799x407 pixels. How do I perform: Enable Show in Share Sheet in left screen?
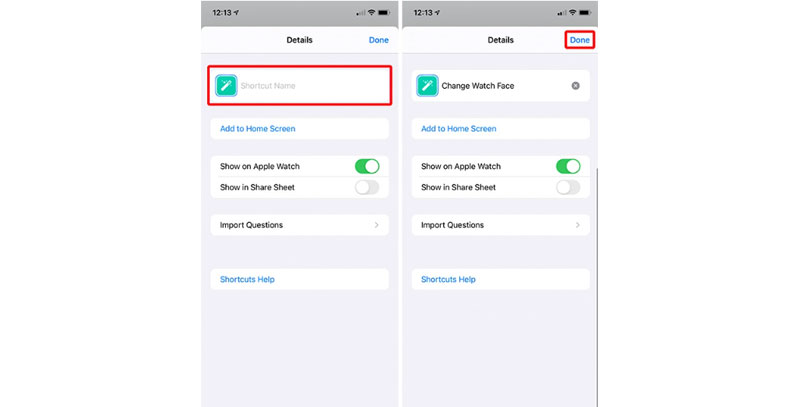(x=367, y=187)
